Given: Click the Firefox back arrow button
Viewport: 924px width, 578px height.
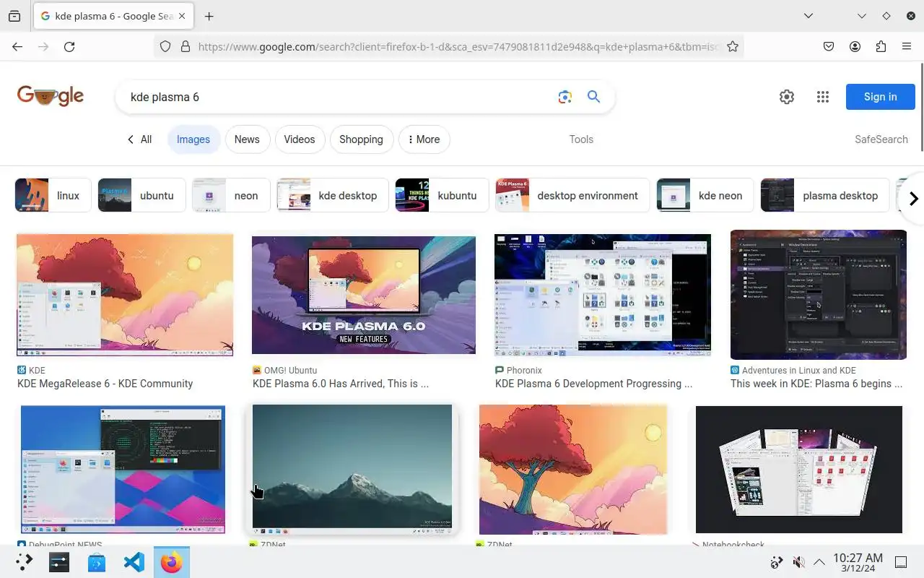Looking at the screenshot, I should point(17,46).
